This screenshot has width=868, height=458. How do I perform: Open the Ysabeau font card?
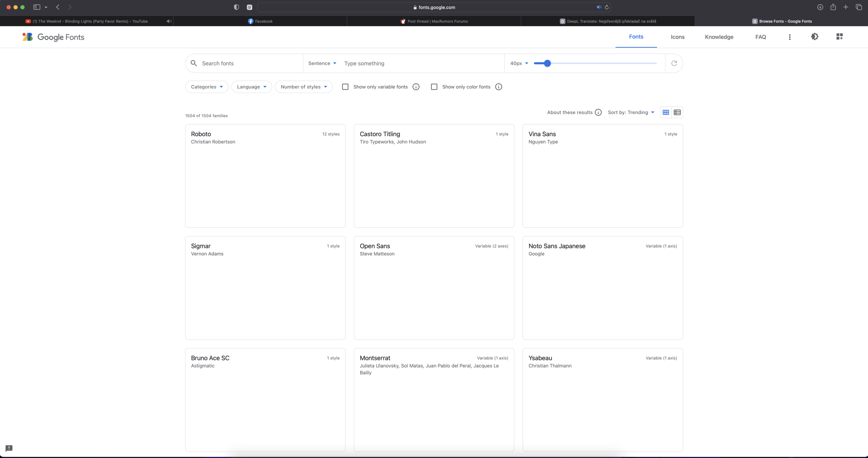pyautogui.click(x=603, y=400)
